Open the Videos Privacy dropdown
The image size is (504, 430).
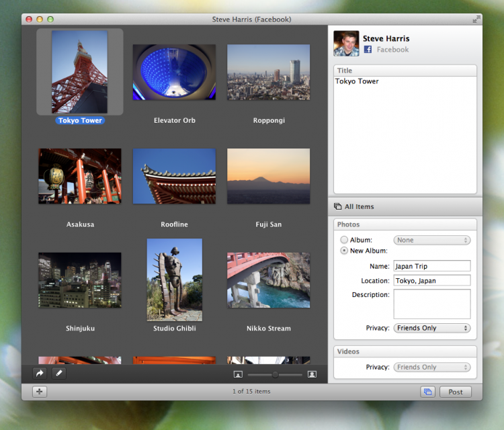tap(432, 368)
